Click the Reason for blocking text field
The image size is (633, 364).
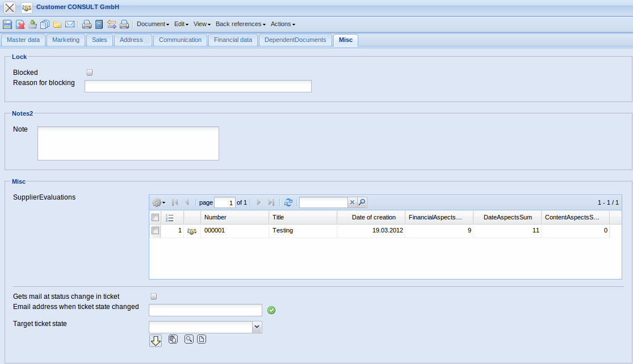[198, 86]
